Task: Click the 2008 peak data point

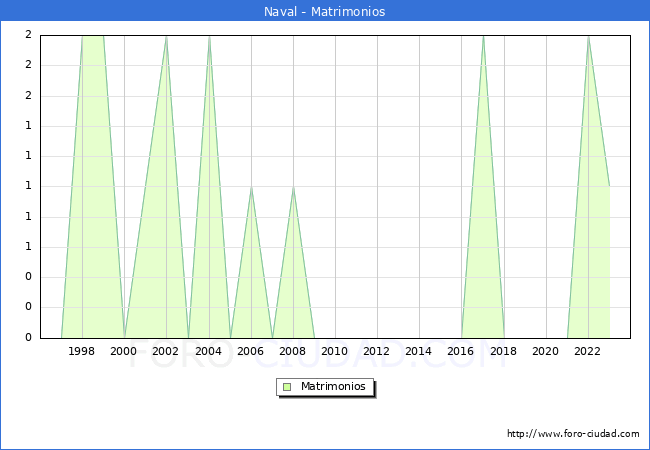Action: 293,187
